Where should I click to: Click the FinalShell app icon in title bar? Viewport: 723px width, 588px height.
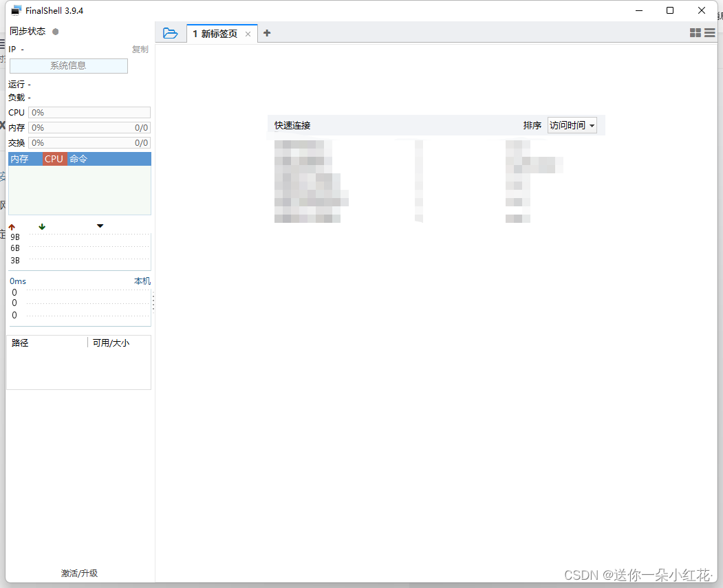click(x=17, y=10)
